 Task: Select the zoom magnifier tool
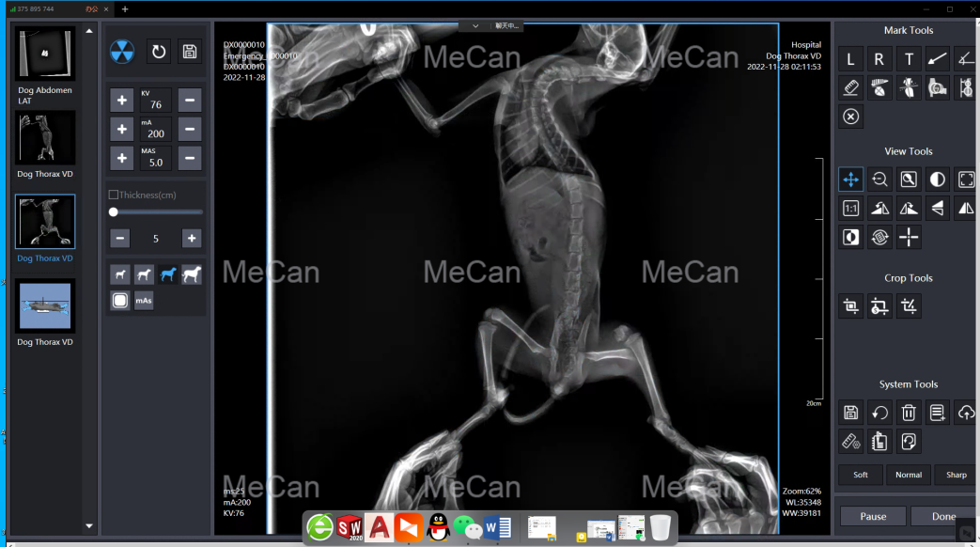pyautogui.click(x=879, y=180)
